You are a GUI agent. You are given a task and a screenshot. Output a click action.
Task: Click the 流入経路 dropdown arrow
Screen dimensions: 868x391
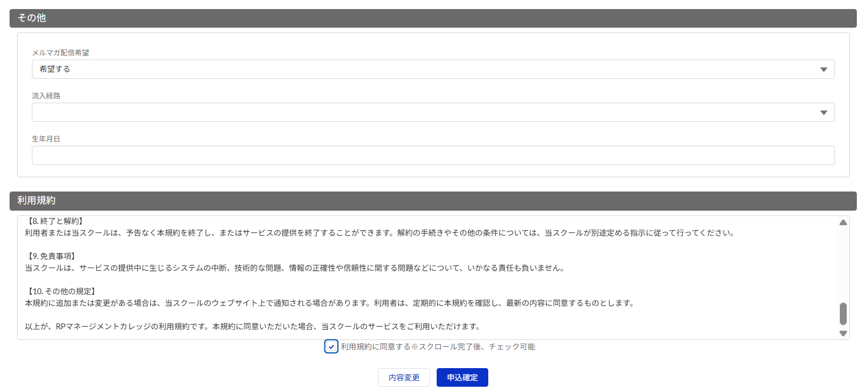pos(823,113)
